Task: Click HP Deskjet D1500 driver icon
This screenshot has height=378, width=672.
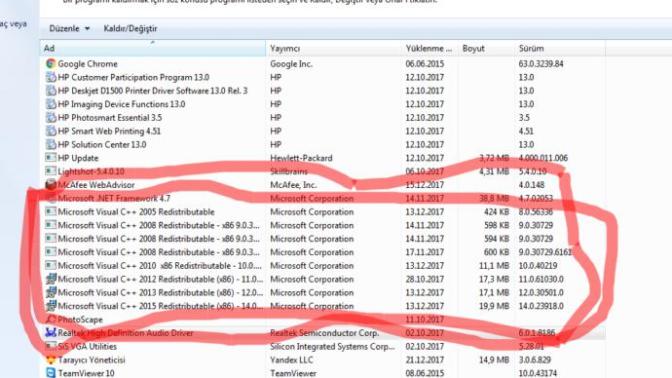Action: coord(51,91)
